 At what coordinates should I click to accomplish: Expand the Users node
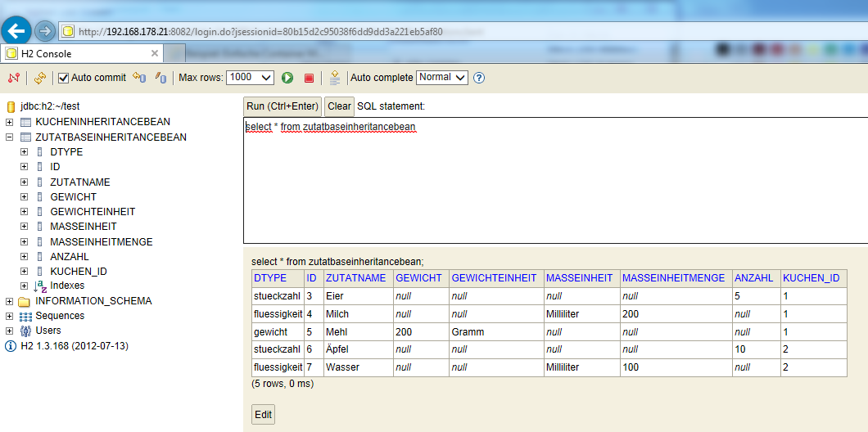click(9, 331)
